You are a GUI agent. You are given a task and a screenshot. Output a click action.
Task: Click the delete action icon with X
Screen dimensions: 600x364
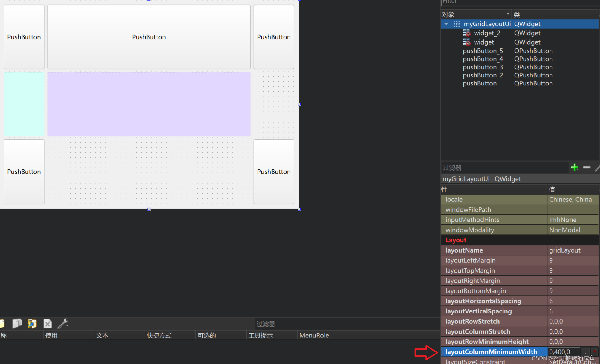[x=48, y=323]
